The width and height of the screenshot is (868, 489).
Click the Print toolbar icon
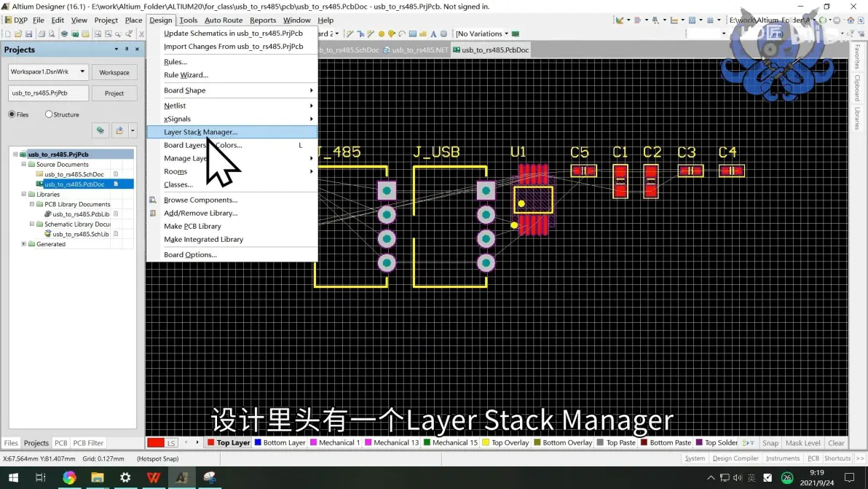tap(41, 34)
